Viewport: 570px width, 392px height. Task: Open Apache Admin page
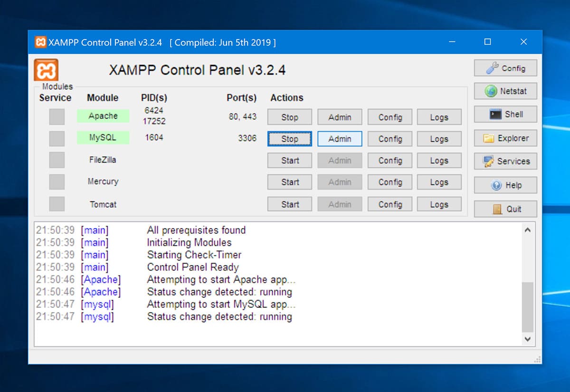click(x=340, y=117)
